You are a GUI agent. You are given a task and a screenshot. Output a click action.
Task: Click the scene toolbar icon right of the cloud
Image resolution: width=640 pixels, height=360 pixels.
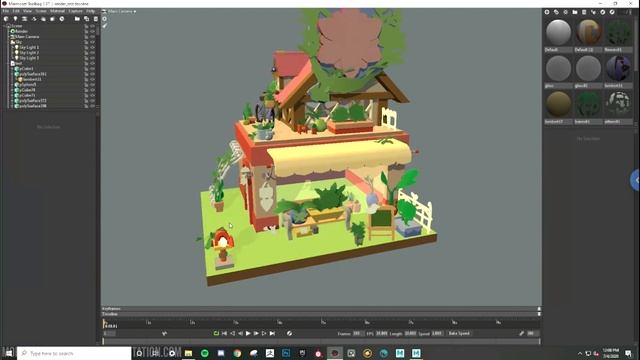pos(52,19)
